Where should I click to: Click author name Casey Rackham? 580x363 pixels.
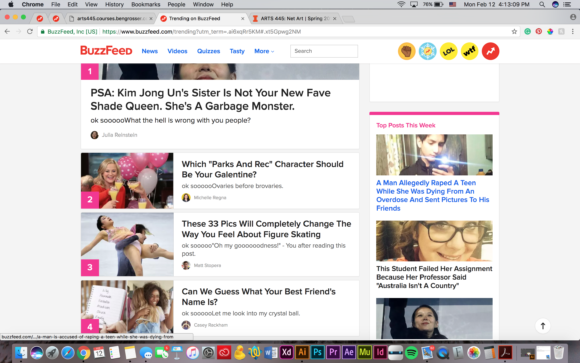(x=210, y=325)
